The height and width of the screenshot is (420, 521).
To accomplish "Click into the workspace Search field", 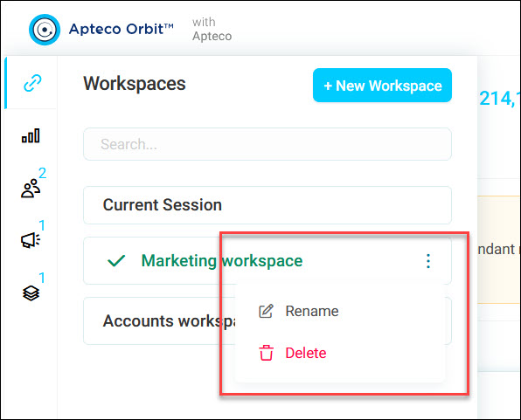I will coord(267,144).
